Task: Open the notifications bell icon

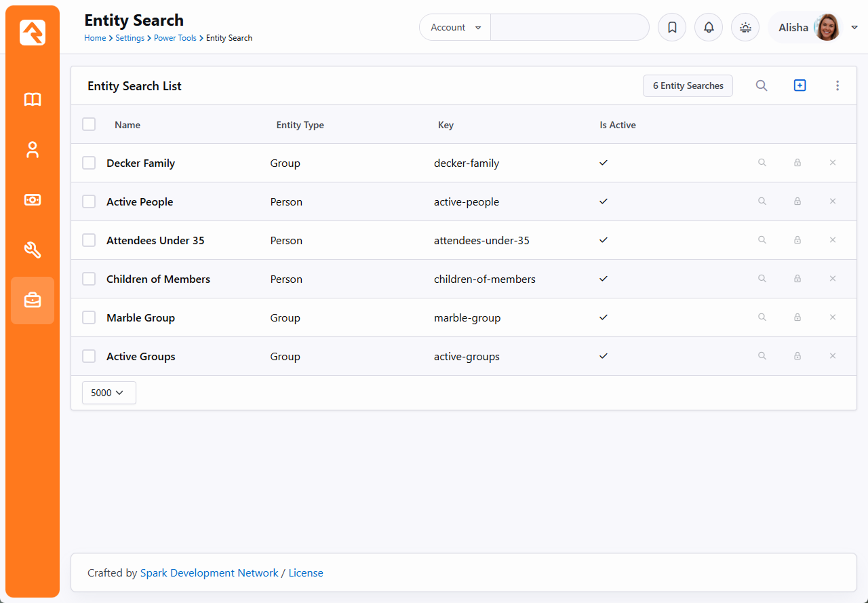Action: 709,28
